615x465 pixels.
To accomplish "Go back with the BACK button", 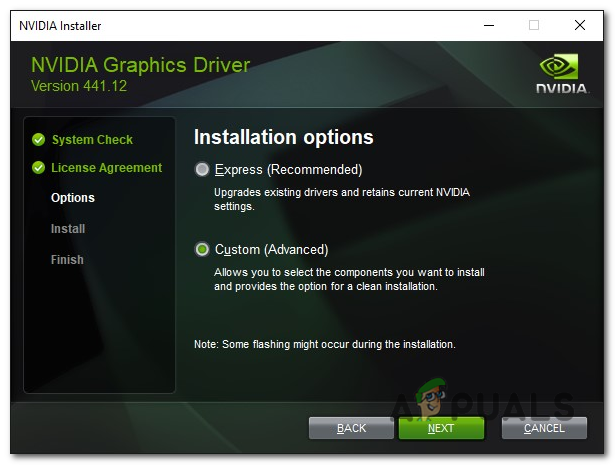I will coord(351,428).
